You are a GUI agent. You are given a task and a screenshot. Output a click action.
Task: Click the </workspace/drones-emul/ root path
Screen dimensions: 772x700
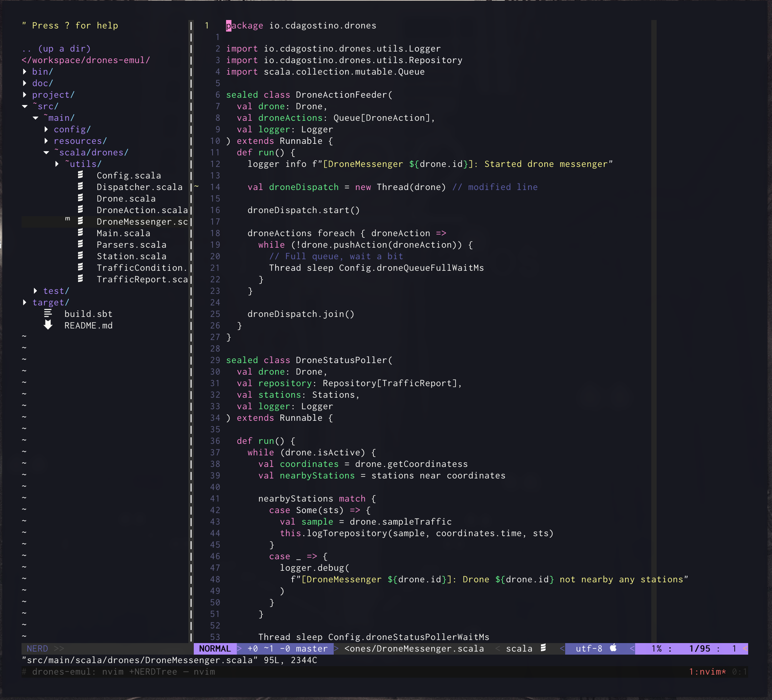(x=86, y=60)
